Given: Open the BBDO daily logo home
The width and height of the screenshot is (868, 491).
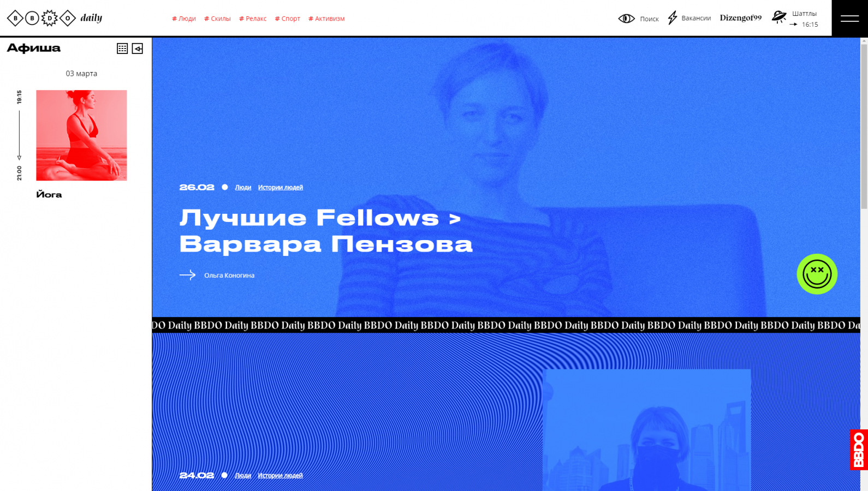Looking at the screenshot, I should tap(55, 18).
